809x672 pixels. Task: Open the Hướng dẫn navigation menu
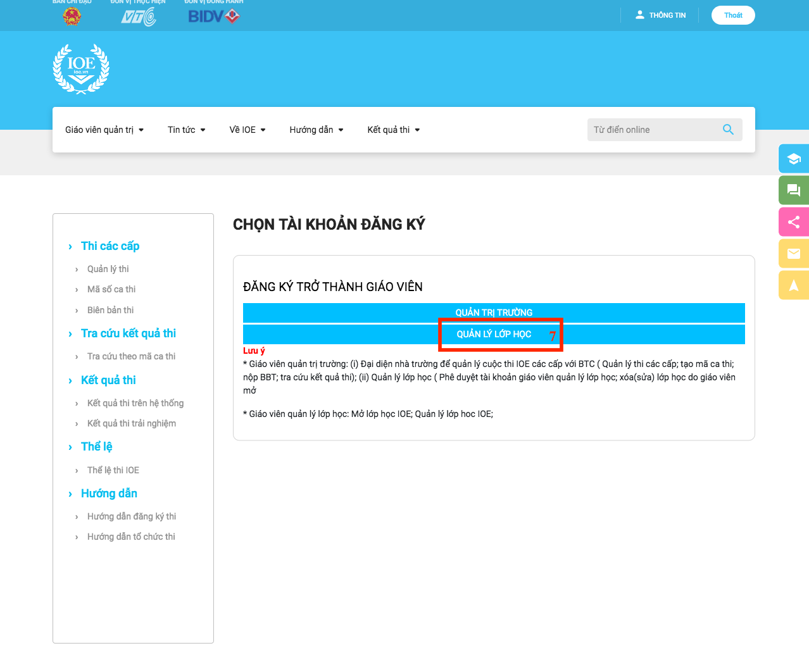pyautogui.click(x=316, y=130)
